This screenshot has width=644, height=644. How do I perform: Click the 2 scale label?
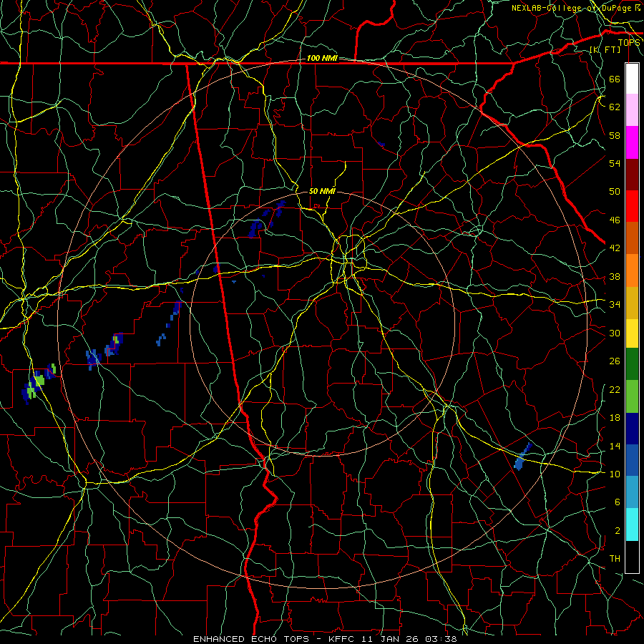click(x=617, y=531)
